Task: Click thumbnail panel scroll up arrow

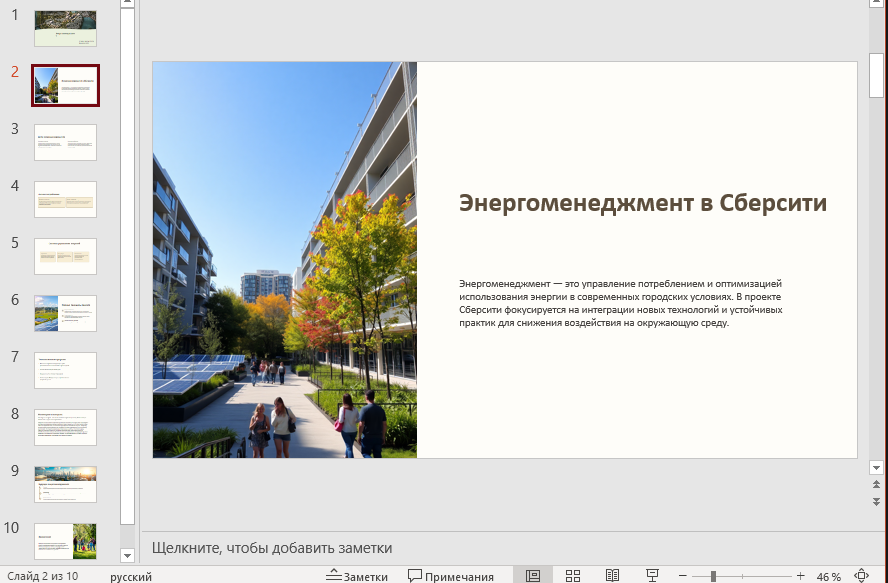Action: (x=127, y=3)
